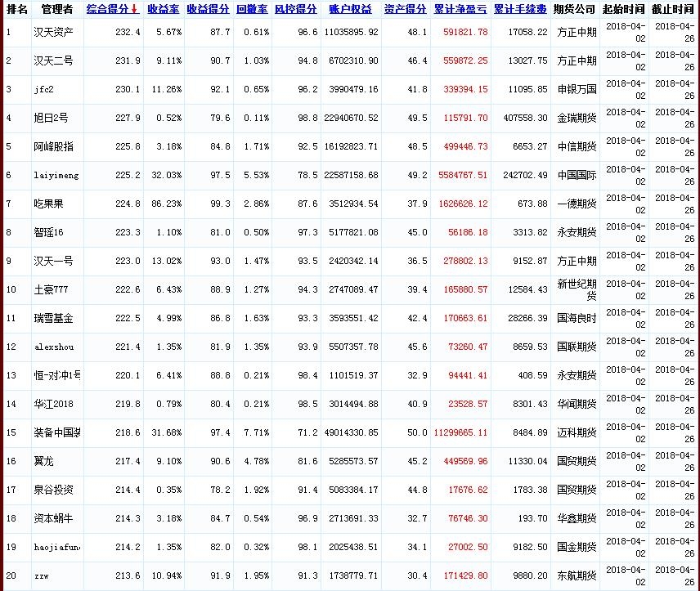This screenshot has height=591, width=700.
Task: Click net profit value 591821.78
Action: click(465, 32)
